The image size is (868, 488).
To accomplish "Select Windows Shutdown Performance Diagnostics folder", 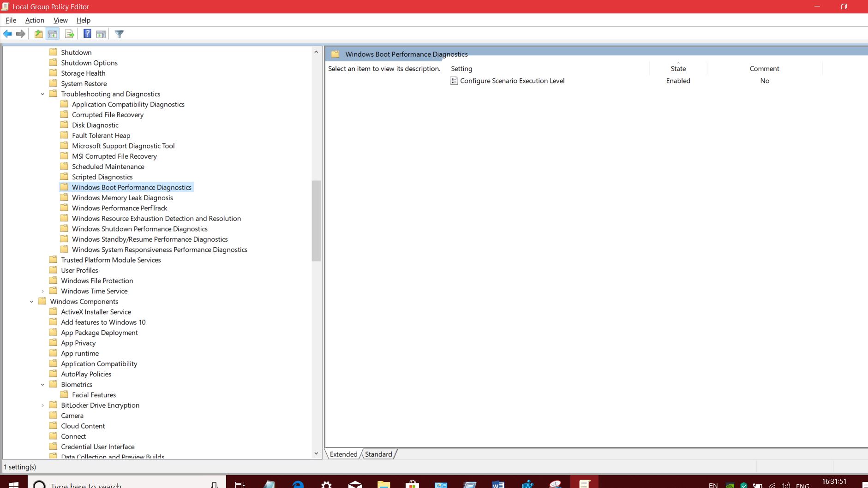I will coord(139,229).
